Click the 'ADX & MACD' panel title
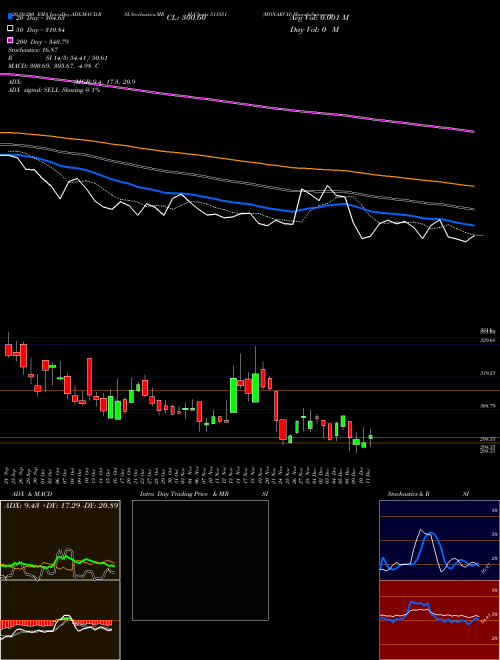This screenshot has width=500, height=660. coord(32,494)
